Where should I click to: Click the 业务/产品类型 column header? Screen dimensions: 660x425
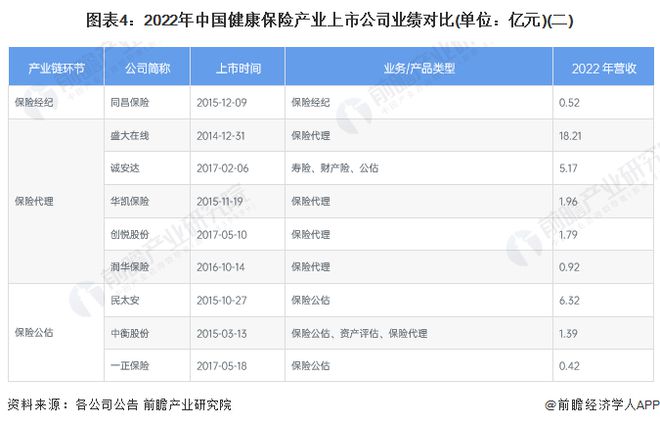point(419,68)
